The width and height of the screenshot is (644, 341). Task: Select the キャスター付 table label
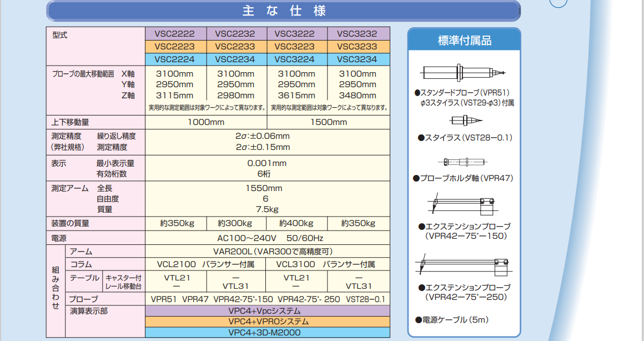tap(124, 278)
